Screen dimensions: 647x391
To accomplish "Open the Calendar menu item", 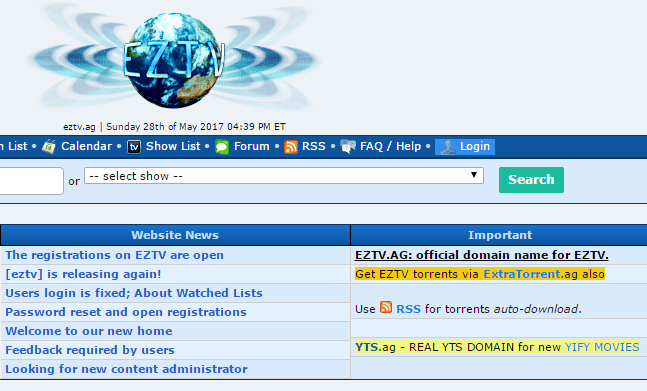I will (x=86, y=146).
